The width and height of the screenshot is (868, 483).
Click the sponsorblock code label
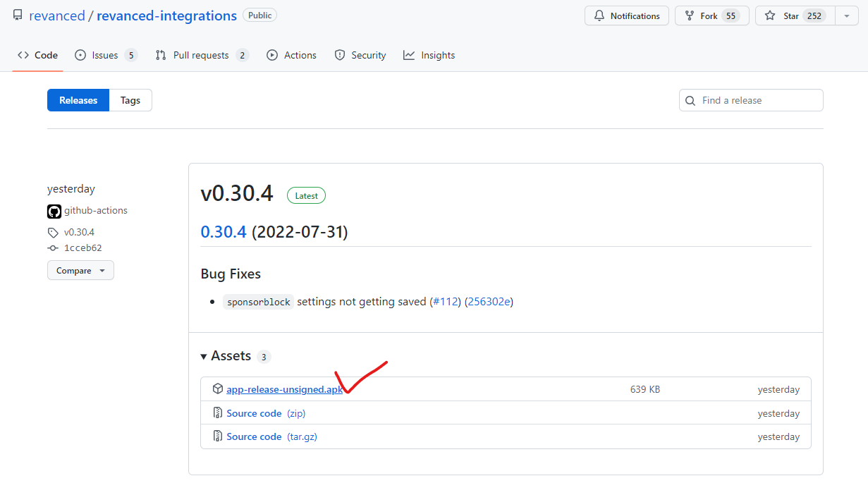259,302
